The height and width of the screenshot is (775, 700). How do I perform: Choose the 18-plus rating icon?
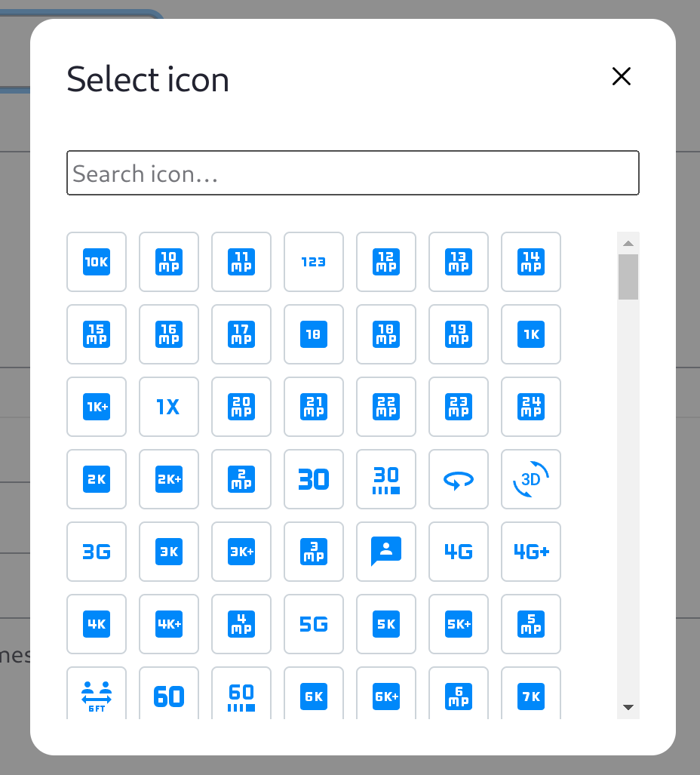(x=313, y=334)
